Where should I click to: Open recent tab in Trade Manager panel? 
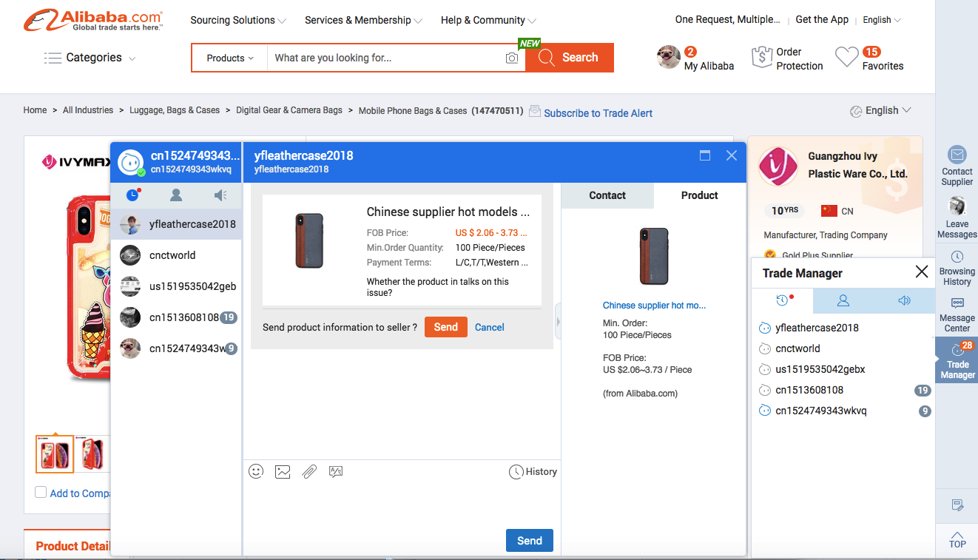click(x=782, y=300)
